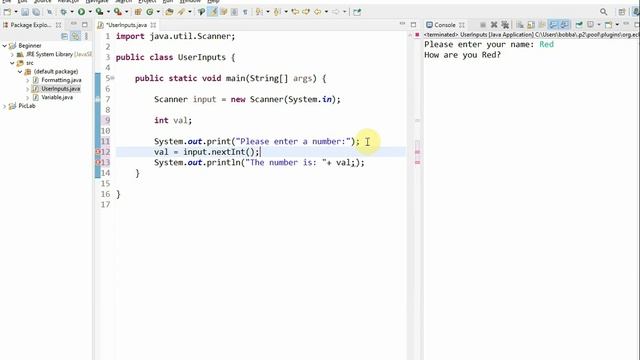Navigate back in editor history
This screenshot has height=360, width=640.
pyautogui.click(x=317, y=12)
